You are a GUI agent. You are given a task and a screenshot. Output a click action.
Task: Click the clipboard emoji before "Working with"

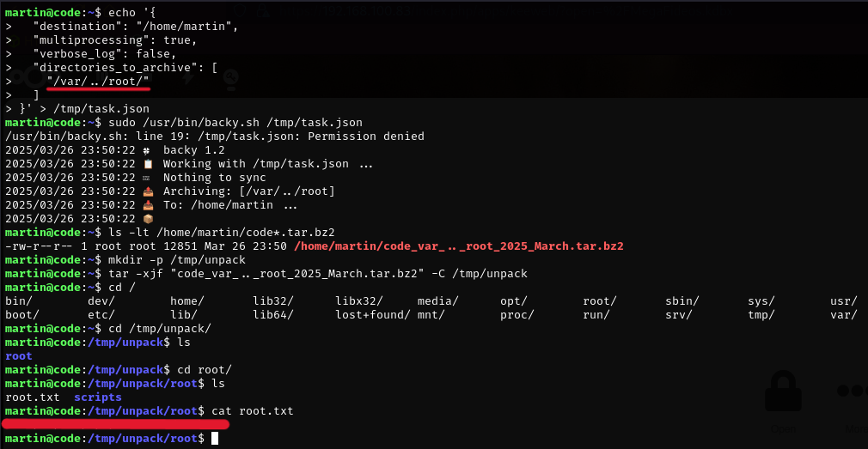pyautogui.click(x=148, y=164)
